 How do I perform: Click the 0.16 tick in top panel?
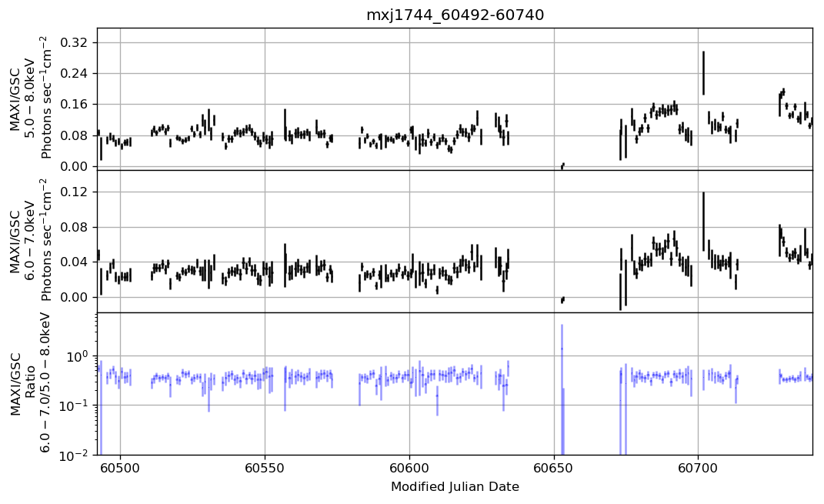(x=75, y=105)
